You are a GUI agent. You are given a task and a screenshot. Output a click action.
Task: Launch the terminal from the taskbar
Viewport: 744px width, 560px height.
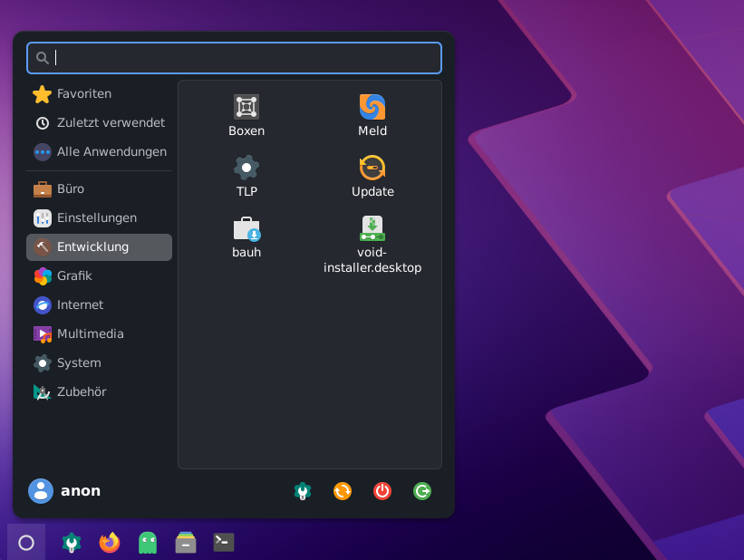point(224,542)
